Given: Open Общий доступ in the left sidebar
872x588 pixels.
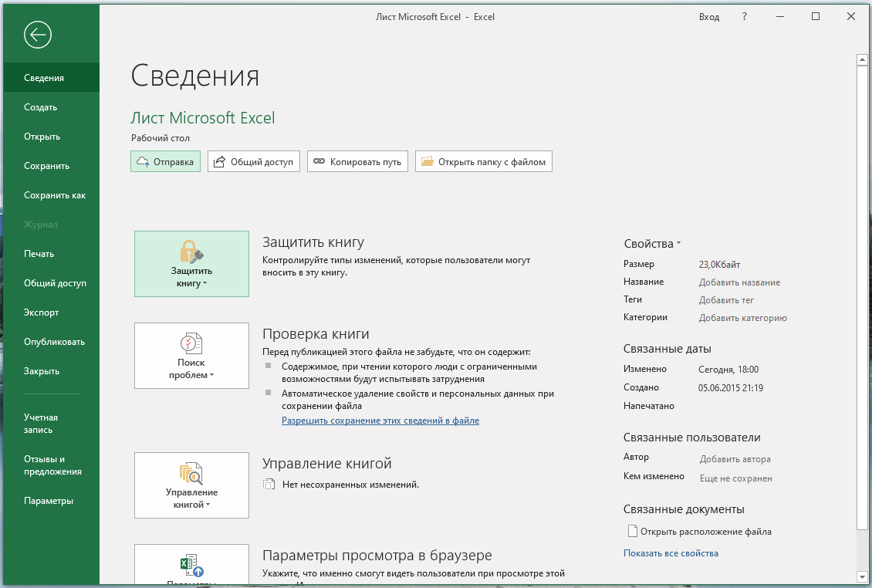Looking at the screenshot, I should (x=51, y=283).
